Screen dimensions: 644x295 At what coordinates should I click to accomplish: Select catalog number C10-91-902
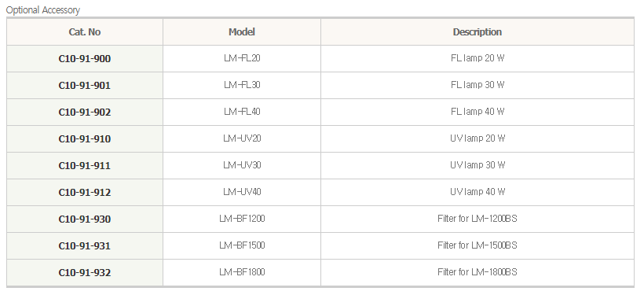point(85,112)
